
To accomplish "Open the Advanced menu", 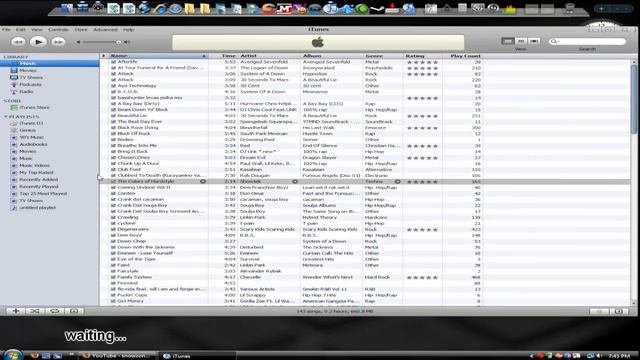I will 105,29.
